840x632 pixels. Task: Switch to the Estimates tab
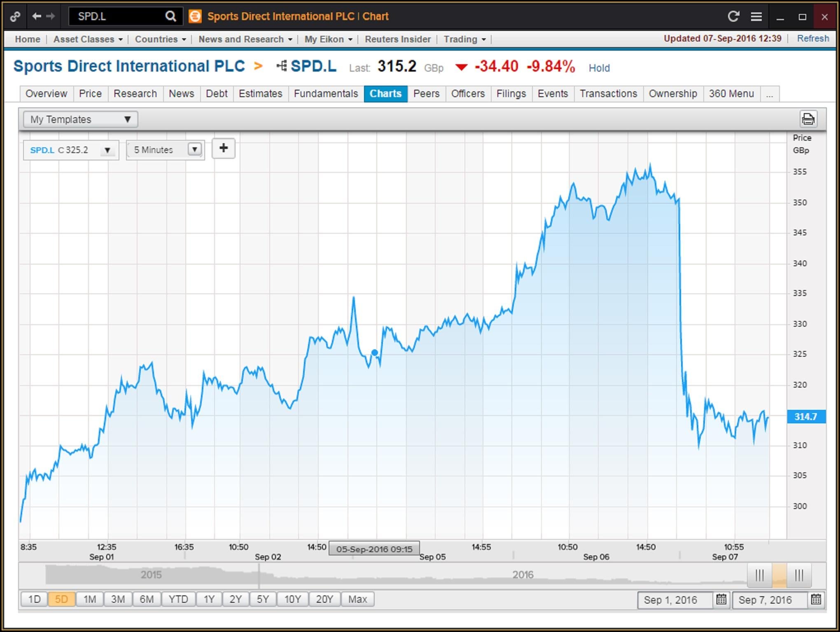pyautogui.click(x=260, y=94)
